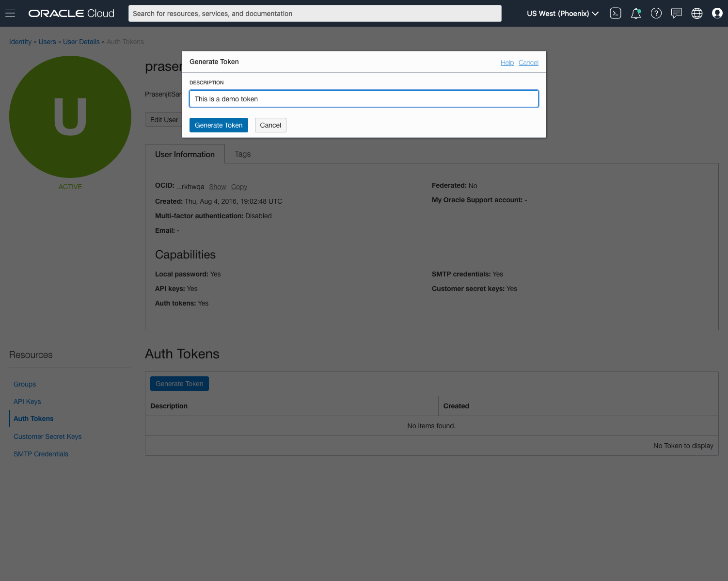Open API Keys in Resources list

click(27, 402)
